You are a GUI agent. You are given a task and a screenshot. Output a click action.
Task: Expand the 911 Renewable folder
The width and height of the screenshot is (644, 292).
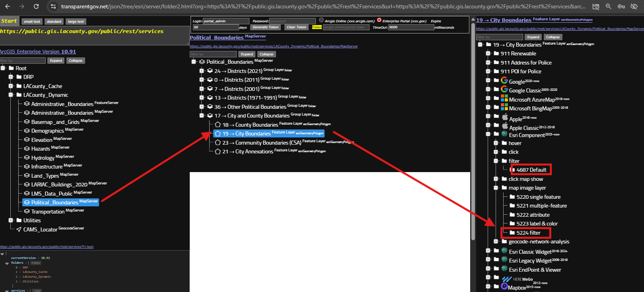pyautogui.click(x=488, y=53)
